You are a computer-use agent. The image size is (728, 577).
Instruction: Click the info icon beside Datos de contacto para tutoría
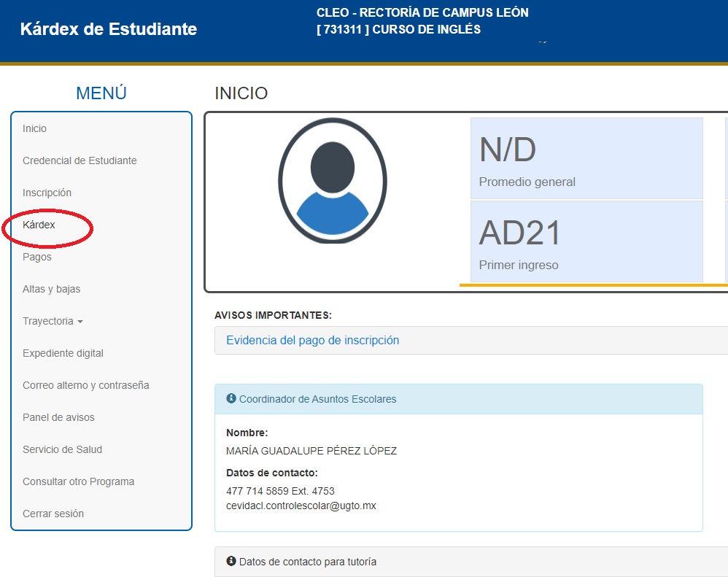click(231, 561)
